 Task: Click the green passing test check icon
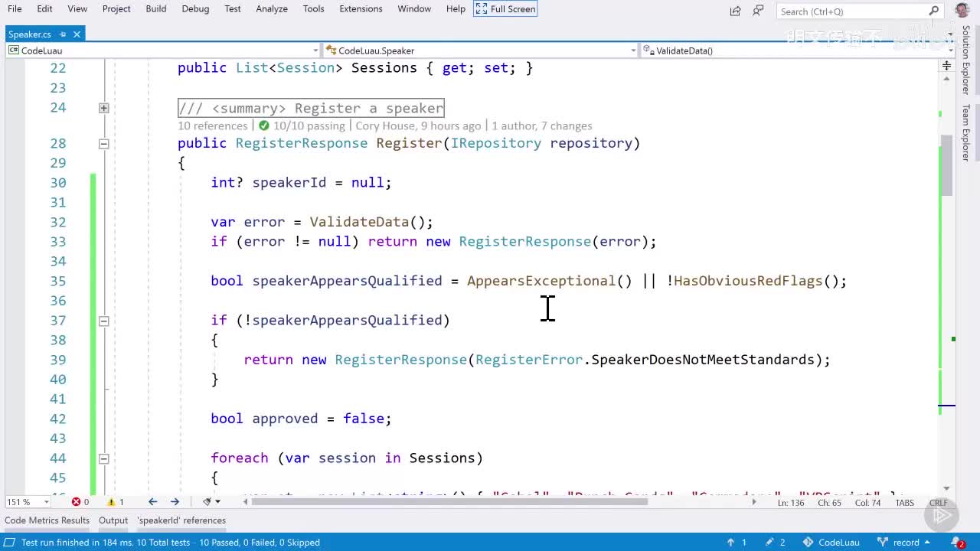[264, 126]
